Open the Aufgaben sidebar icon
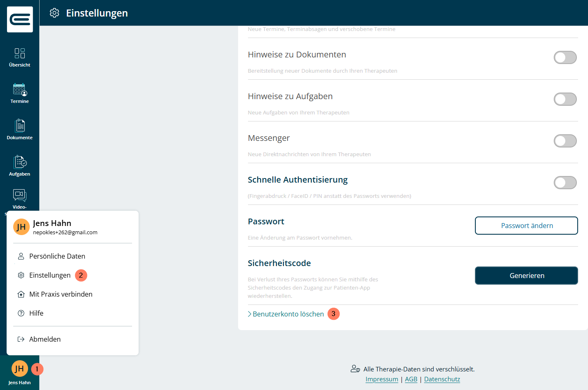Viewport: 588px width, 390px height. pyautogui.click(x=20, y=162)
